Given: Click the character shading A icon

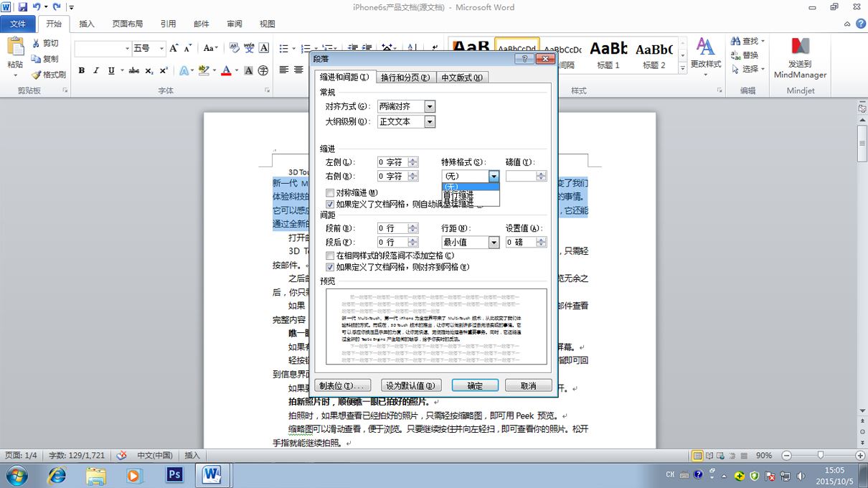Looking at the screenshot, I should coord(249,70).
